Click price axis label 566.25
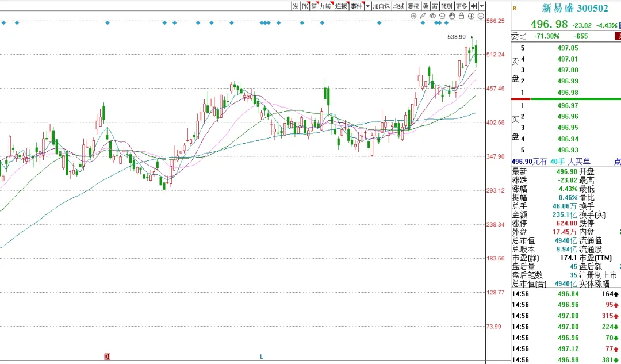Image resolution: width=621 pixels, height=364 pixels. 496,21
